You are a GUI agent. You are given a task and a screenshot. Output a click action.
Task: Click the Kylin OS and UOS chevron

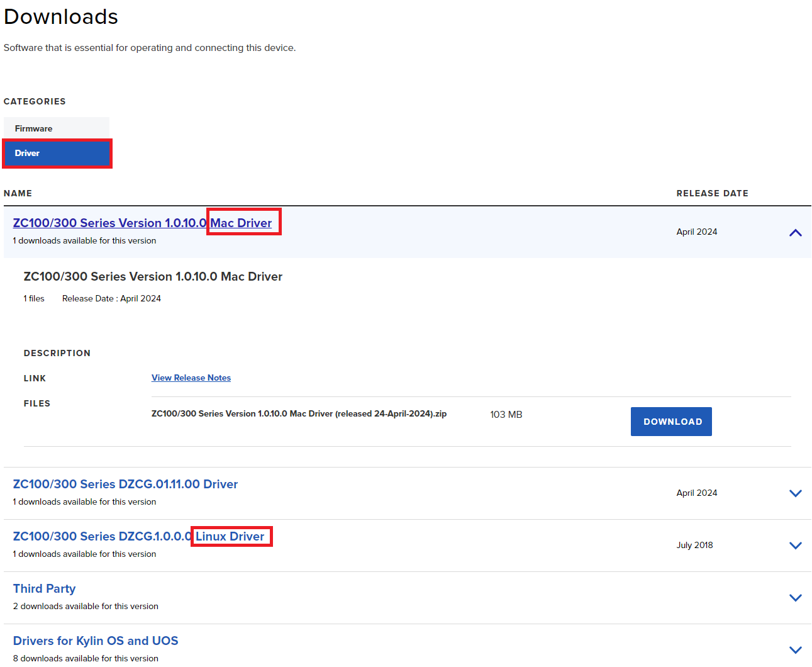click(x=795, y=650)
